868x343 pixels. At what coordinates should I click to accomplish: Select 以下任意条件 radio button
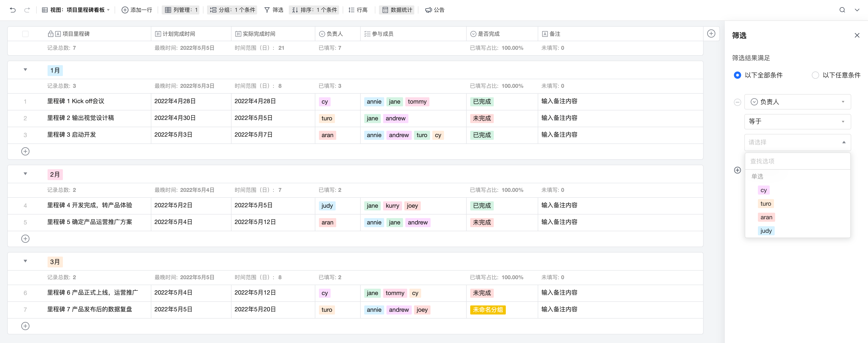[816, 75]
